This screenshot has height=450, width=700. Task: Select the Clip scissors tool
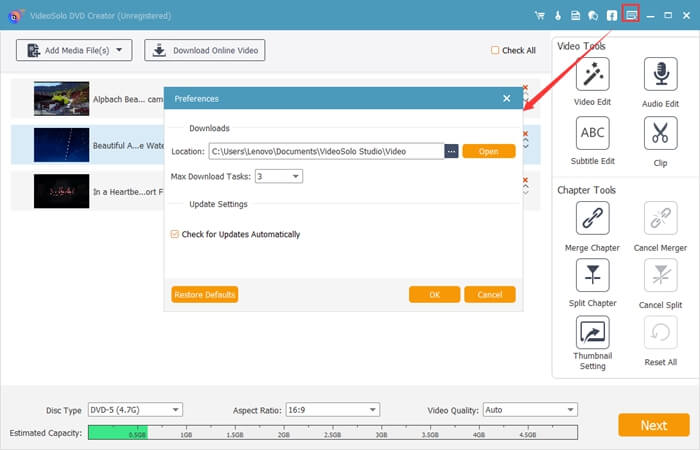(660, 133)
